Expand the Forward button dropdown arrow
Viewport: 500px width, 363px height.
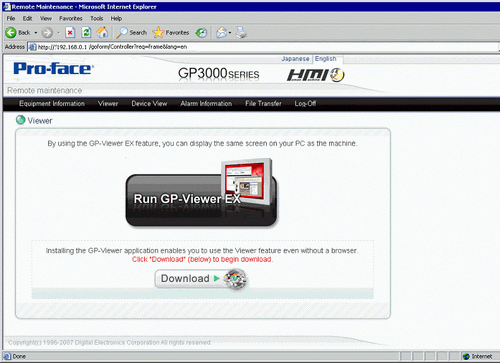(58, 33)
